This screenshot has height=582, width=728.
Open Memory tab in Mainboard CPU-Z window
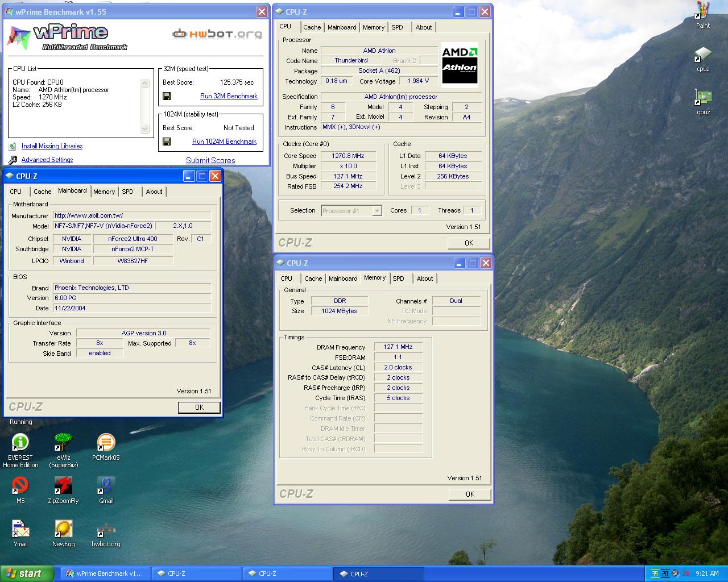coord(104,192)
